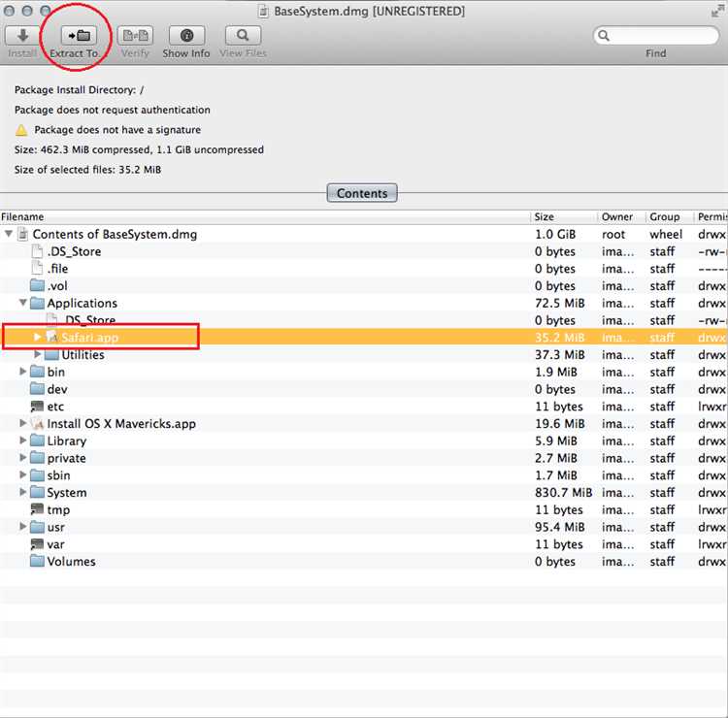Click the magnifier icon in the Find field

[604, 36]
